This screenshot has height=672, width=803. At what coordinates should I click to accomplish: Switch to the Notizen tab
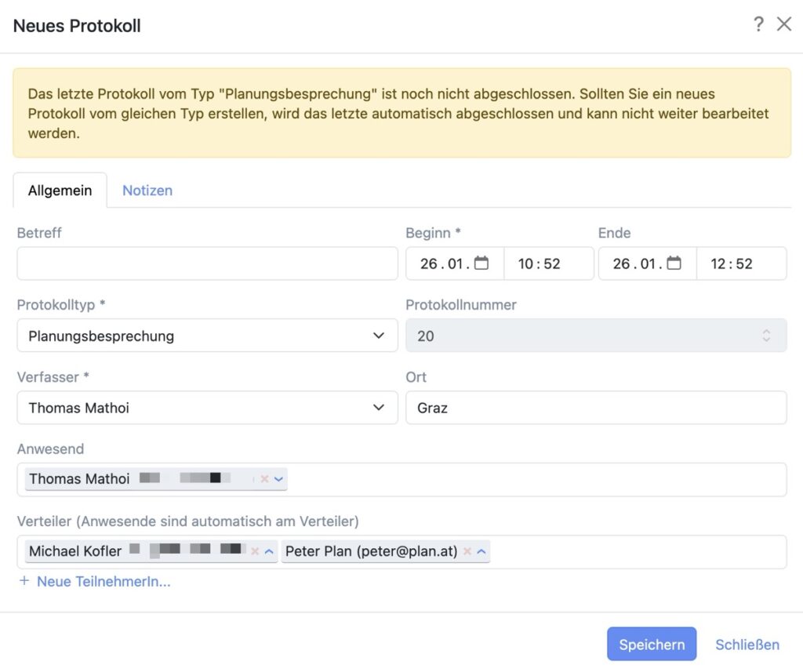coord(147,191)
